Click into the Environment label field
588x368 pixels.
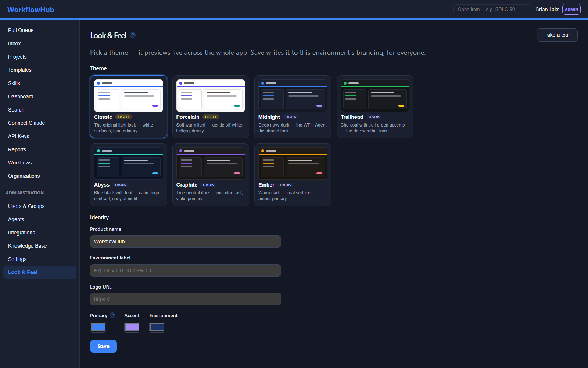pos(186,270)
